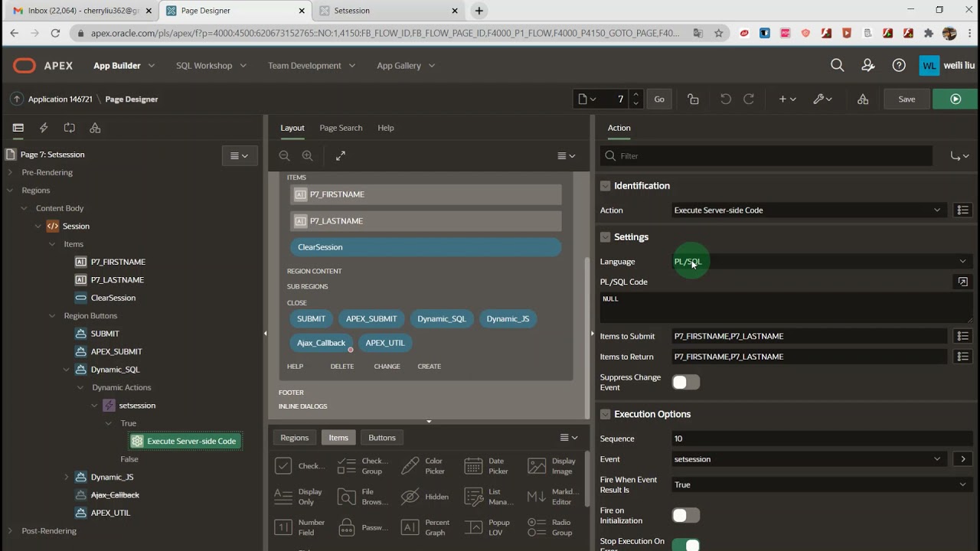
Task: Click the search magnifier in APEX header
Action: (838, 66)
